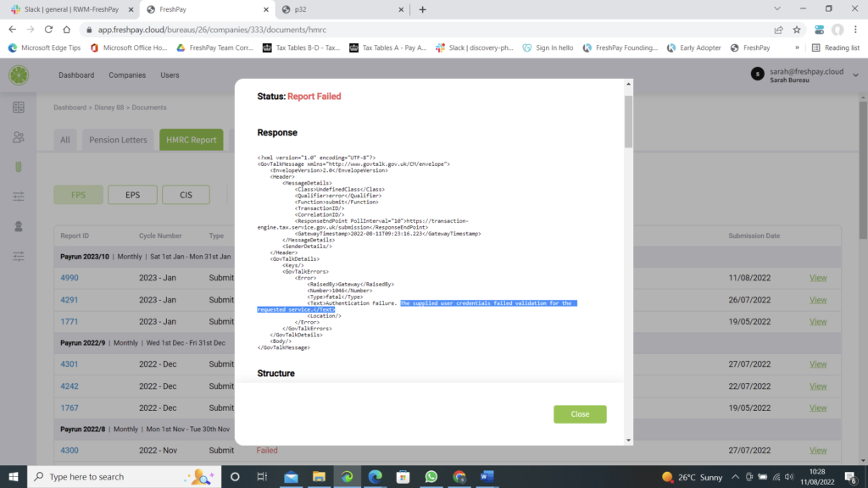The width and height of the screenshot is (868, 488).
Task: Reload the current page
Action: point(48,30)
